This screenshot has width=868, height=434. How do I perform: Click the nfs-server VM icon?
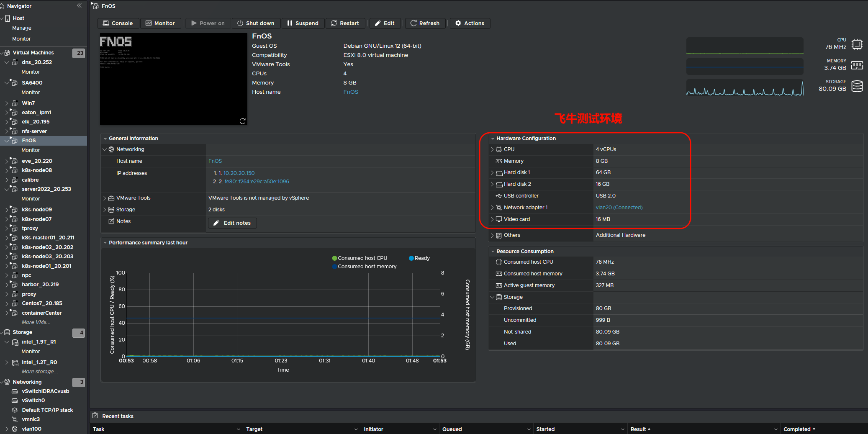pyautogui.click(x=14, y=131)
